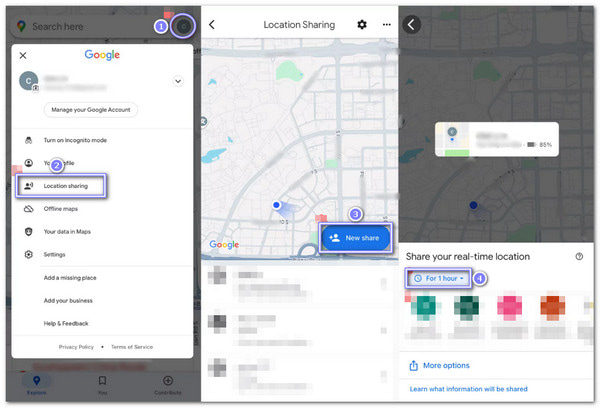
Task: Switch to the Contribute tab
Action: (x=168, y=385)
